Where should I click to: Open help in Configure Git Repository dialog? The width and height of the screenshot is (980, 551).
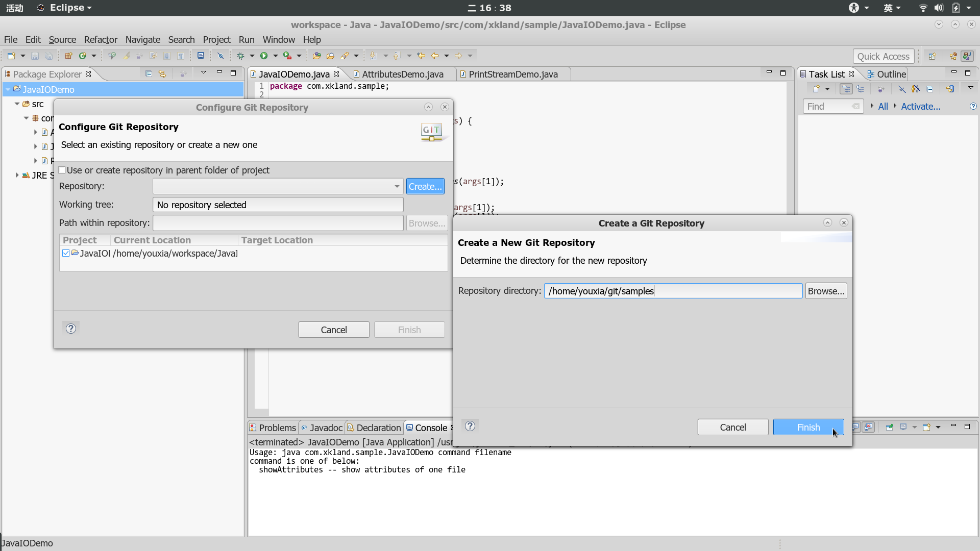(71, 329)
